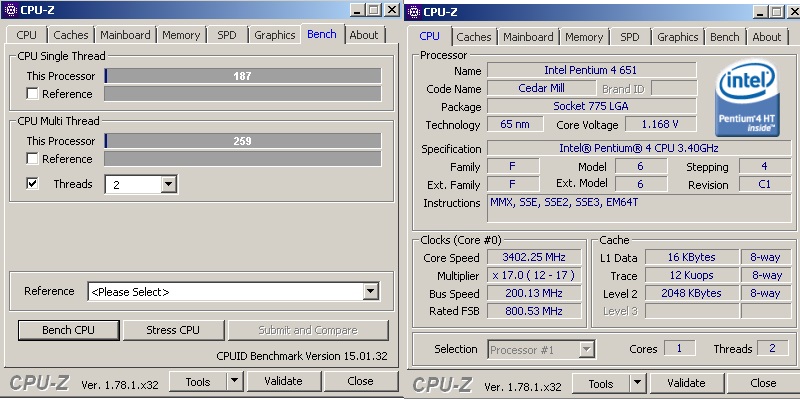The image size is (800, 400).
Task: Click Core Speed value 3402.25 MHz
Action: (534, 257)
